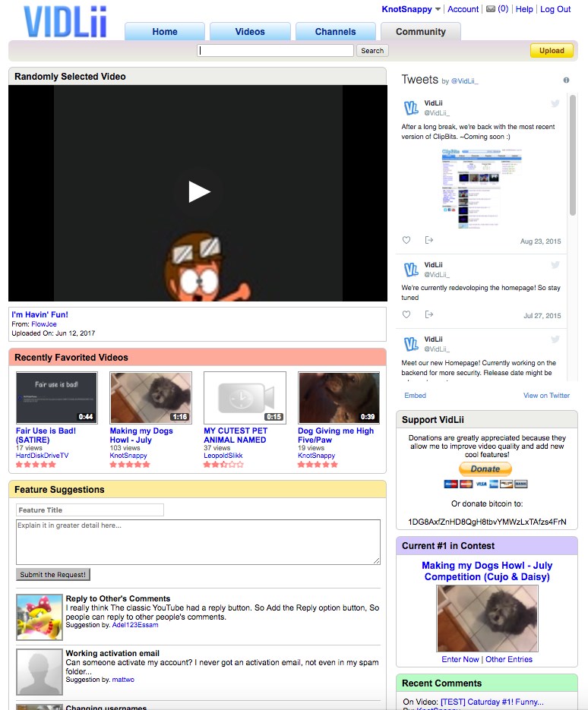The height and width of the screenshot is (710, 588).
Task: Click mattwo's default avatar image
Action: [40, 672]
